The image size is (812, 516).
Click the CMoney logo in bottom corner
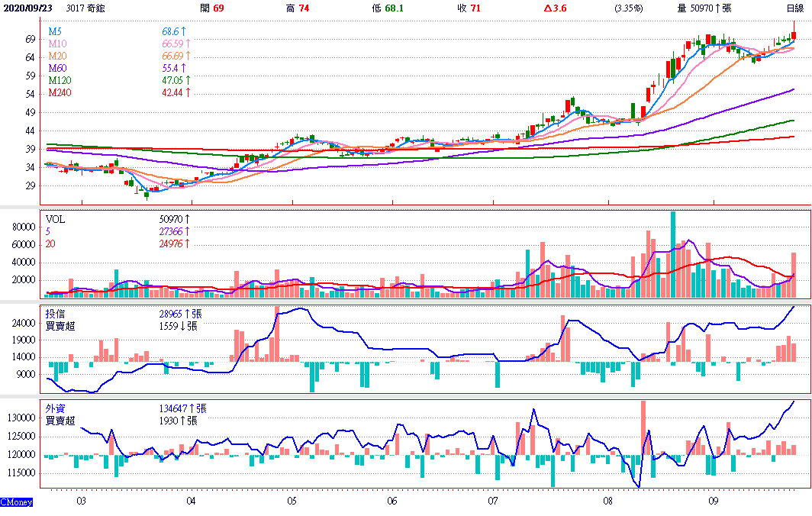coord(16,502)
